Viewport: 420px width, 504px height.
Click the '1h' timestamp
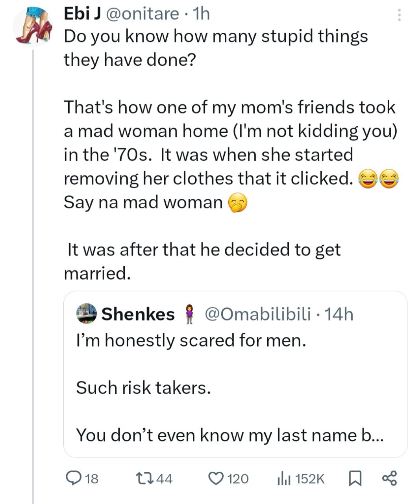point(200,13)
